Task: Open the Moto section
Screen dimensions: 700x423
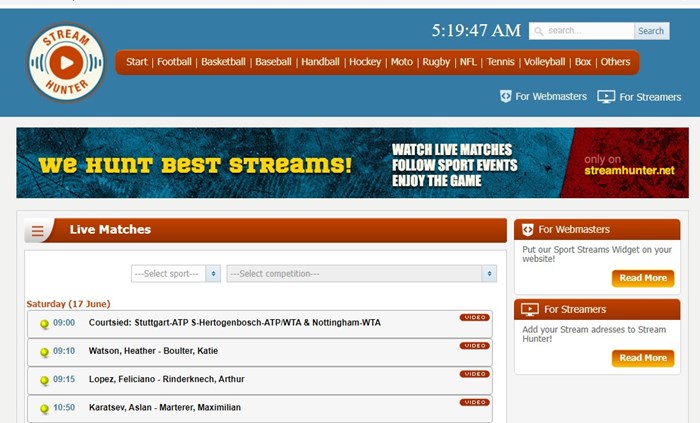Action: click(401, 62)
